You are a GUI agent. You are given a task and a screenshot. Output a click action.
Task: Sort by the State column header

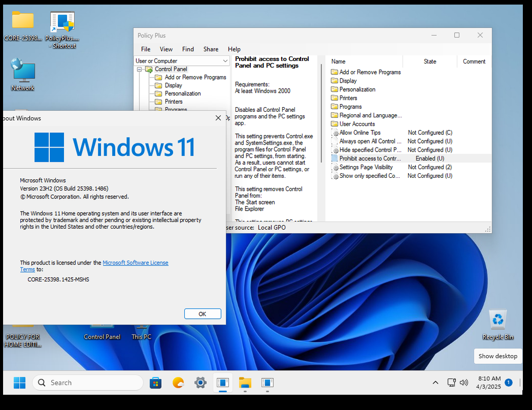click(430, 61)
